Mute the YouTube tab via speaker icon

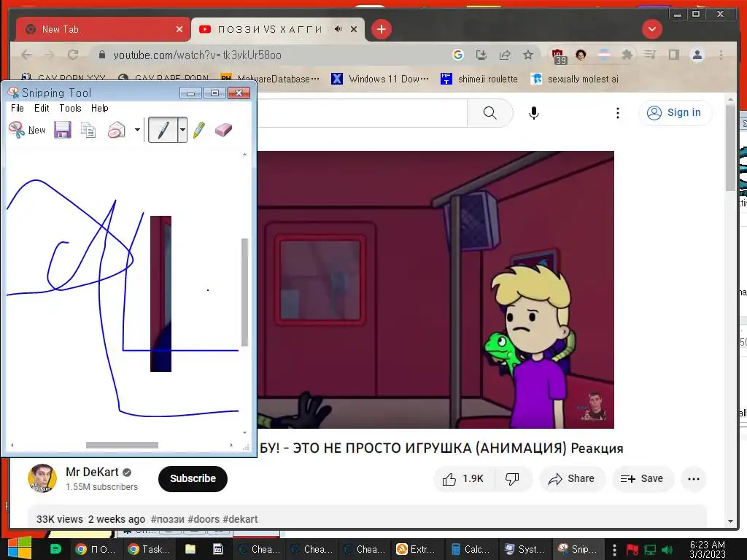pos(338,29)
